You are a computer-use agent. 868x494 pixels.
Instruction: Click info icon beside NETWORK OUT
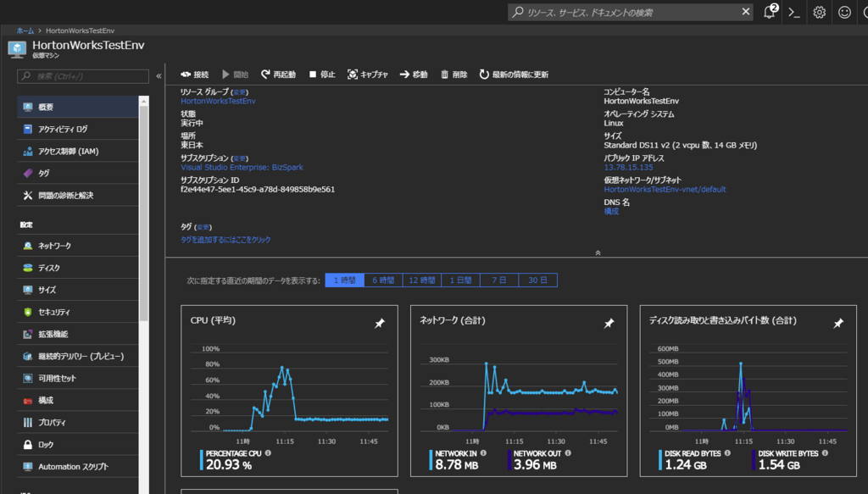(x=568, y=453)
